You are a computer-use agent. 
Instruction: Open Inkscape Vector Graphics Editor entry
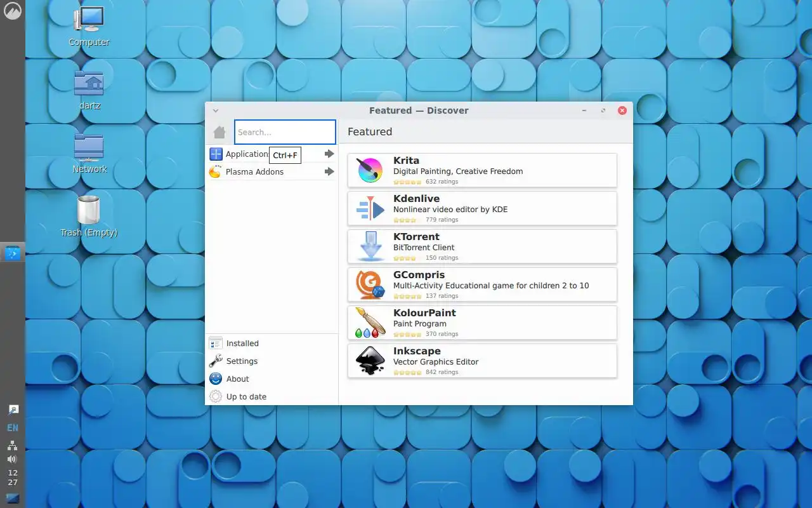point(482,361)
